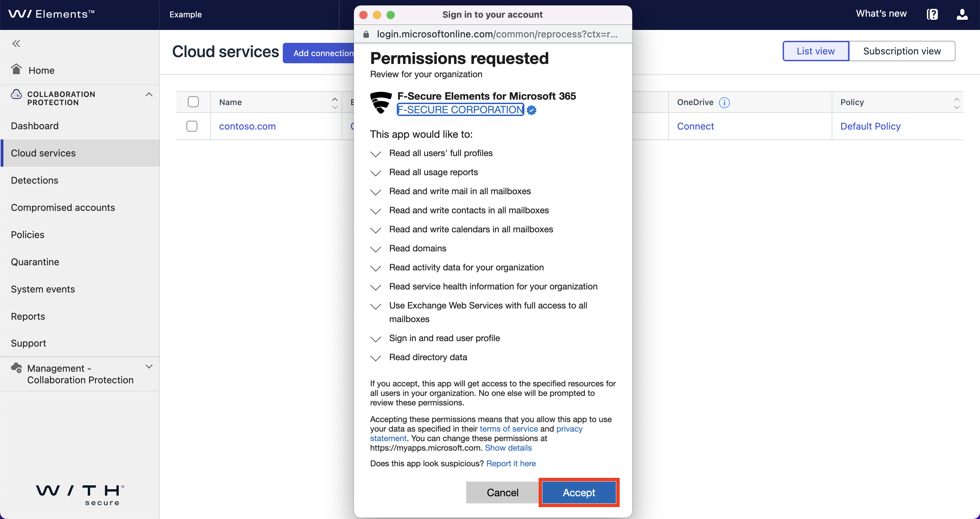Click the WithSecure Elements logo
This screenshot has height=519, width=980.
(51, 14)
